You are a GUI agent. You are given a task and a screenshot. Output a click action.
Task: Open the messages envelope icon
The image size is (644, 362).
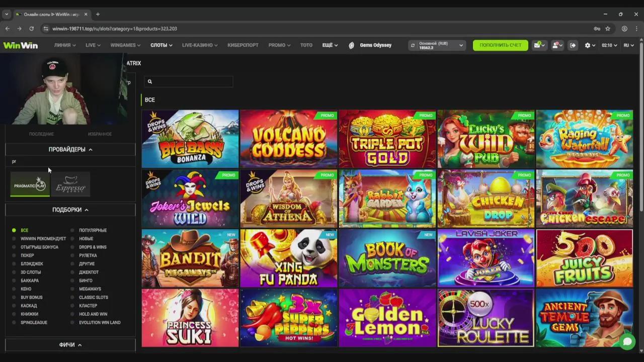pos(539,45)
